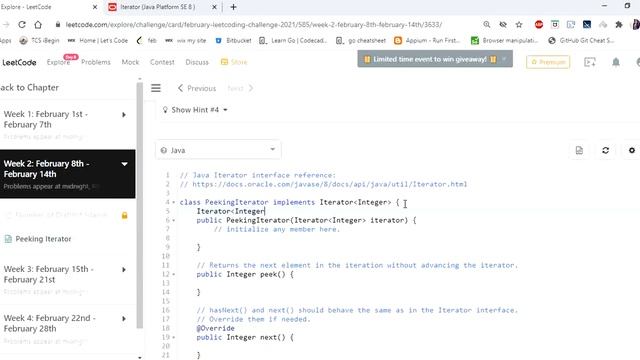Open the Show Hint #4 dropdown
The height and width of the screenshot is (360, 640).
(x=195, y=110)
